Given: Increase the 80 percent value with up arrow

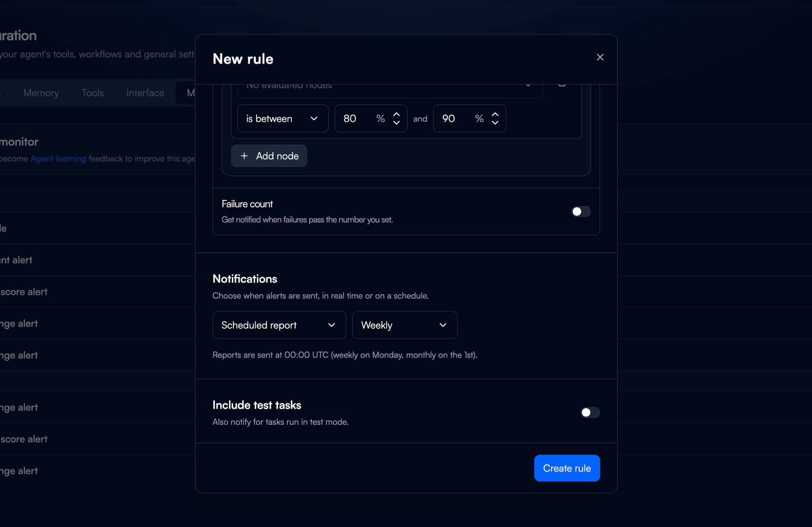Looking at the screenshot, I should [x=396, y=114].
